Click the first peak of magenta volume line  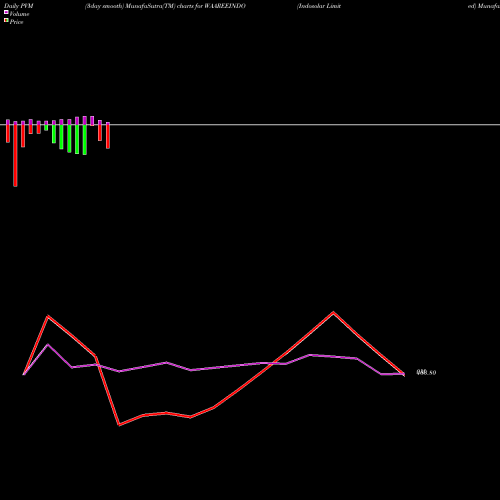click(x=48, y=344)
